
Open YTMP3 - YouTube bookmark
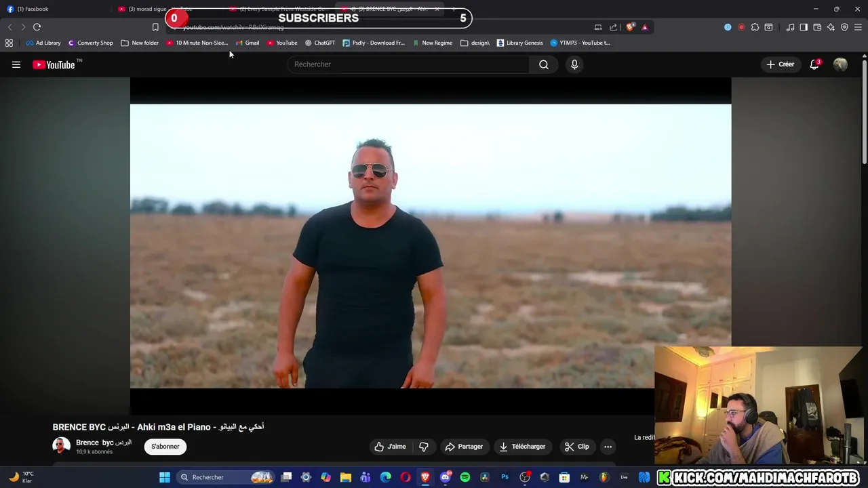[x=580, y=43]
